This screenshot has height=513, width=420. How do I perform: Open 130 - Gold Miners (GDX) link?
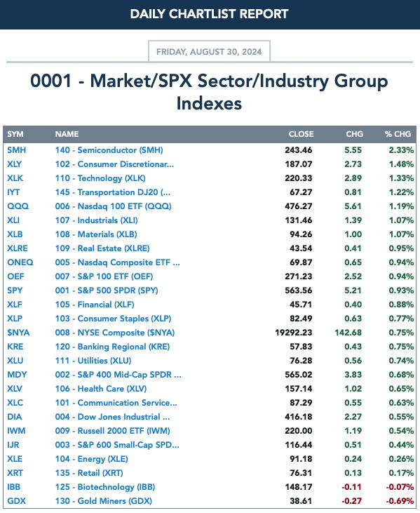[104, 501]
